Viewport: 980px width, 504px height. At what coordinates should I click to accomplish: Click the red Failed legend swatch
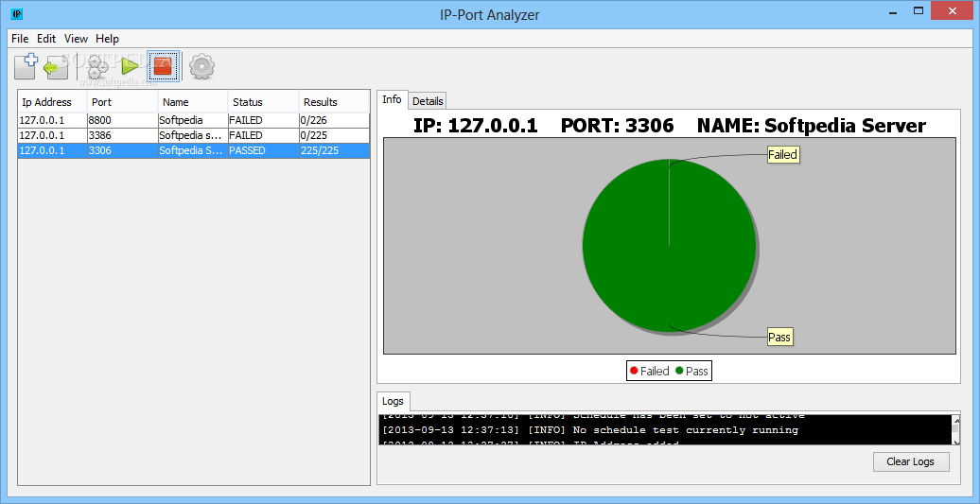(x=634, y=371)
